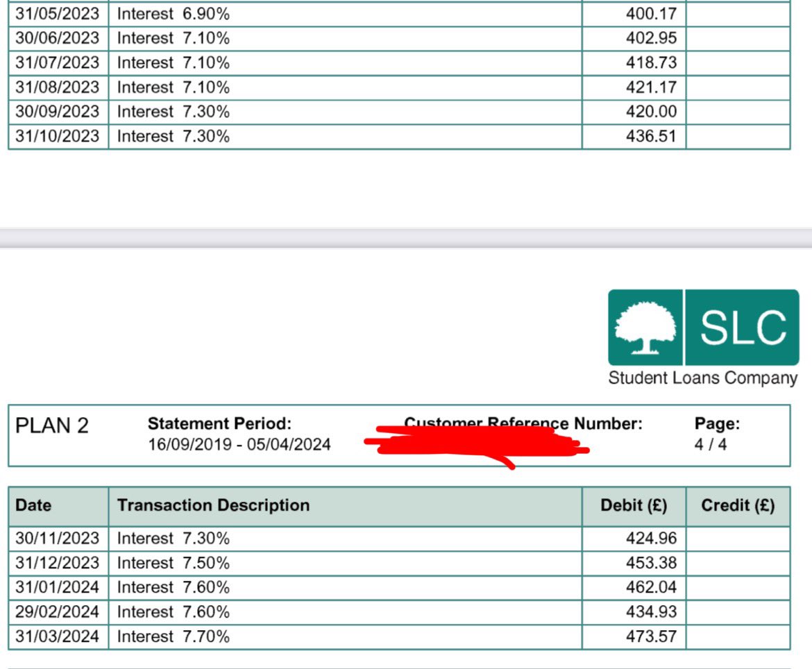812x669 pixels.
Task: Select the date 31/05/2023
Action: coord(57,13)
